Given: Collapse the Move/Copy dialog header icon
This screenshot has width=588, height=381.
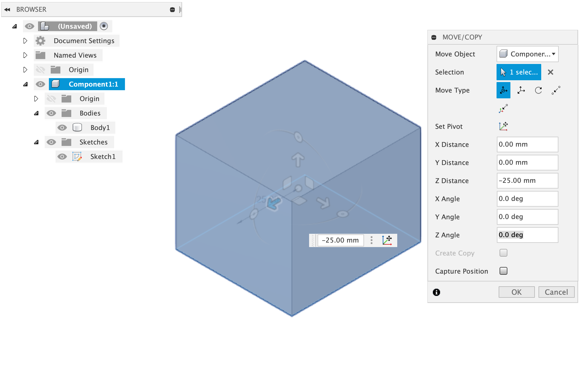Looking at the screenshot, I should [x=434, y=37].
